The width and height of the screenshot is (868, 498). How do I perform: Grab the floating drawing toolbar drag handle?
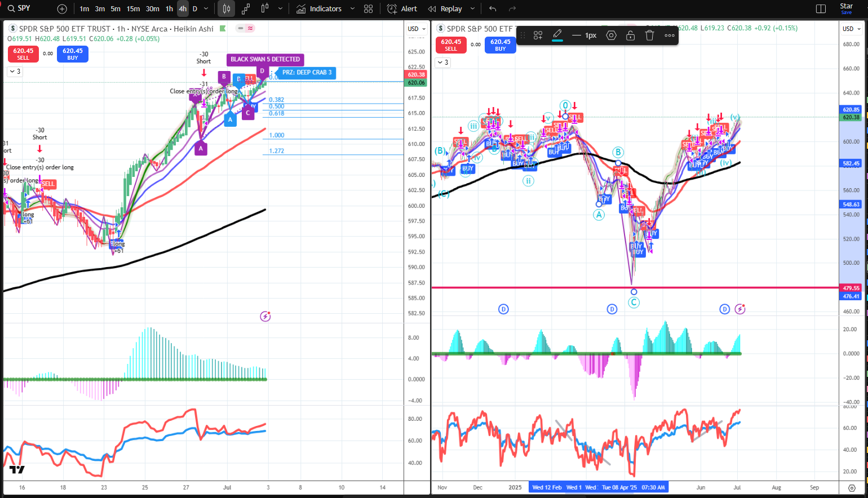(522, 35)
